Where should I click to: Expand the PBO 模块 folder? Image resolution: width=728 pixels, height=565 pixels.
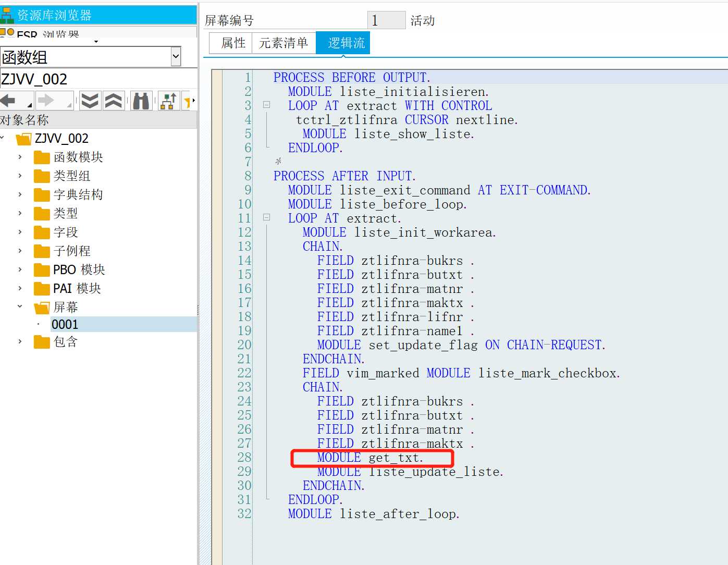[20, 269]
